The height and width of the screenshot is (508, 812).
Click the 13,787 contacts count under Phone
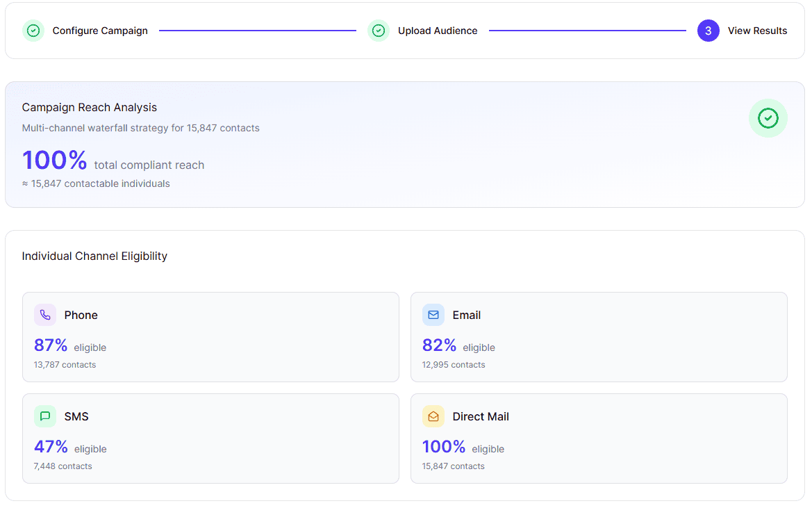[65, 365]
